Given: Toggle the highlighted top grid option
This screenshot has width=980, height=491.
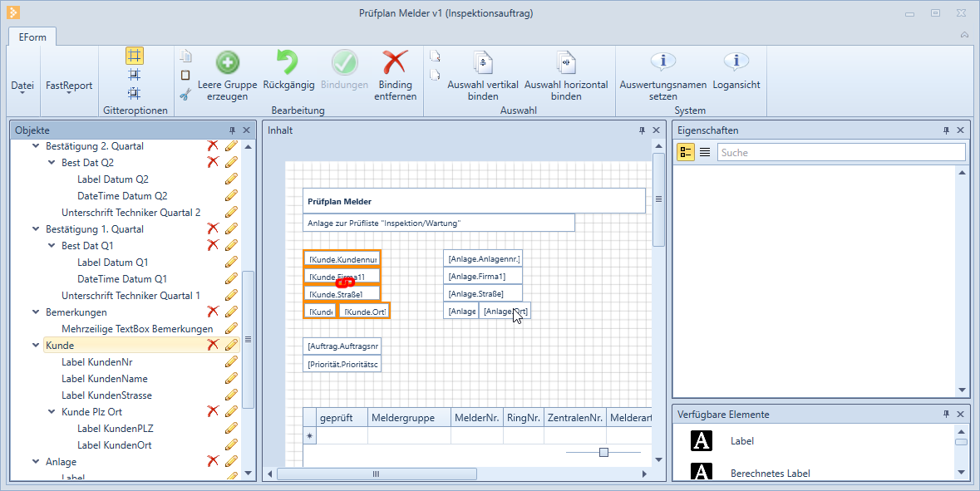Looking at the screenshot, I should tap(134, 56).
